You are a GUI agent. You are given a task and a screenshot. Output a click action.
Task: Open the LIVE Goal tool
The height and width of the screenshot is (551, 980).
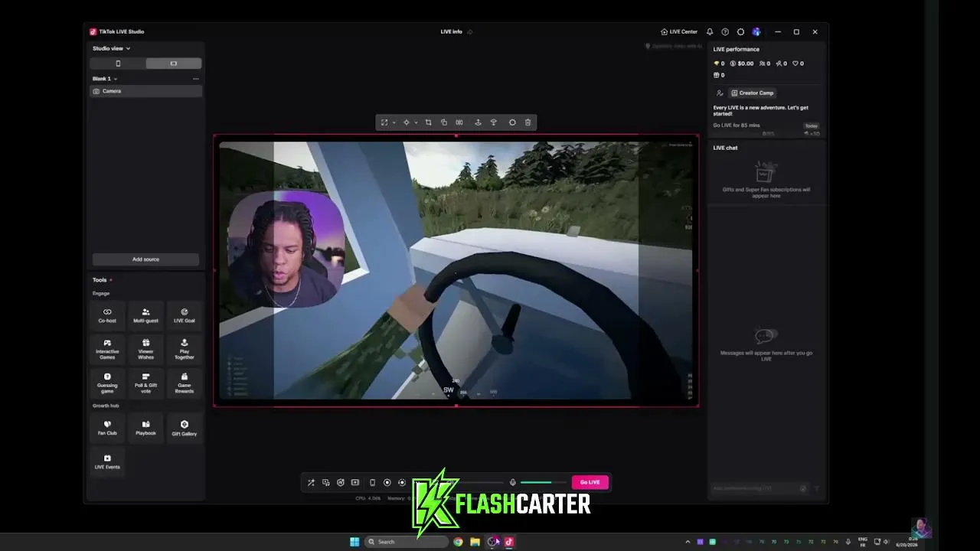[x=185, y=315]
